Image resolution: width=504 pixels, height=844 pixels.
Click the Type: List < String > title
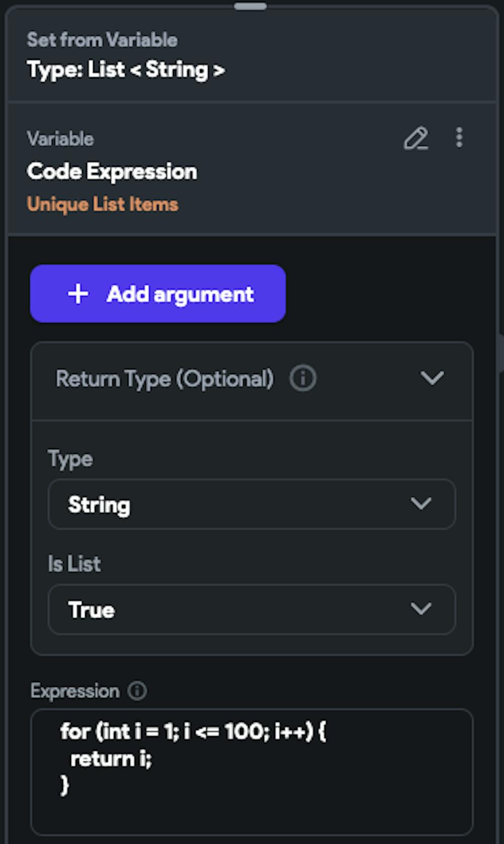coord(126,70)
